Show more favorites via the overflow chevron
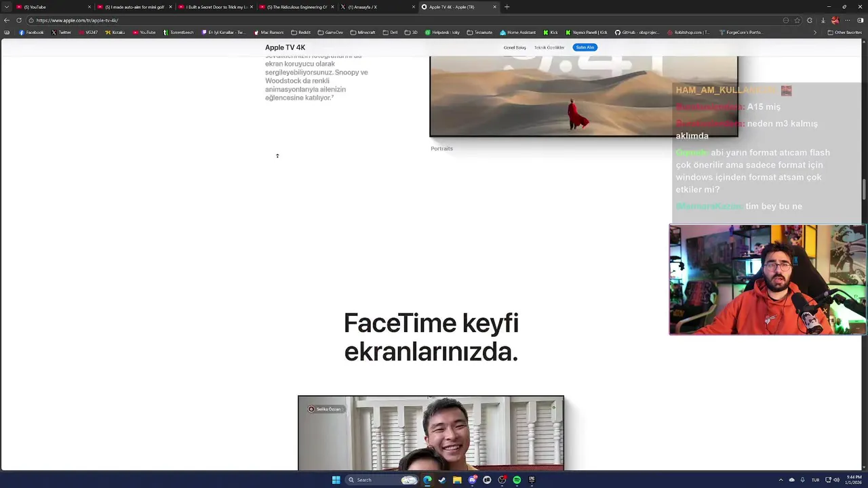868x488 pixels. (815, 33)
